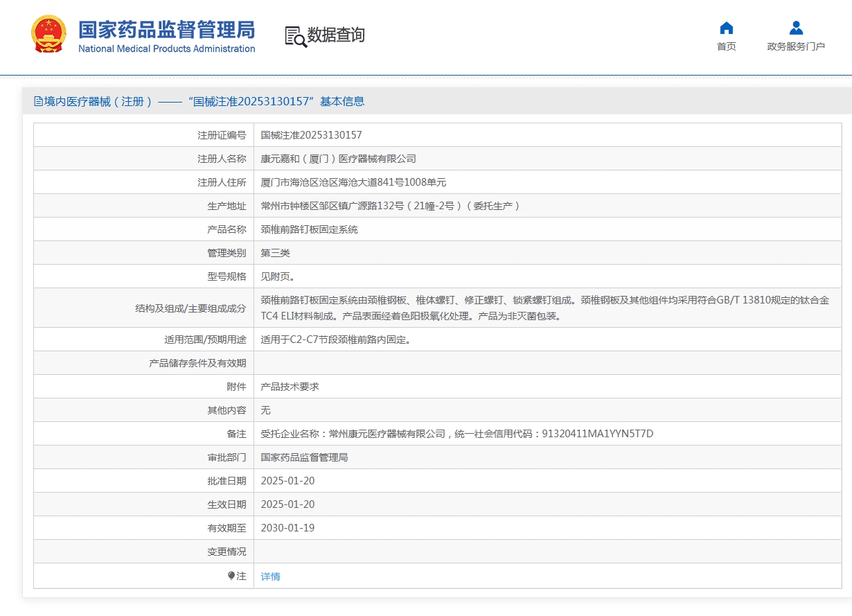Click product name 颈椎前路钉板固定系统 value
The image size is (852, 616).
pos(309,229)
